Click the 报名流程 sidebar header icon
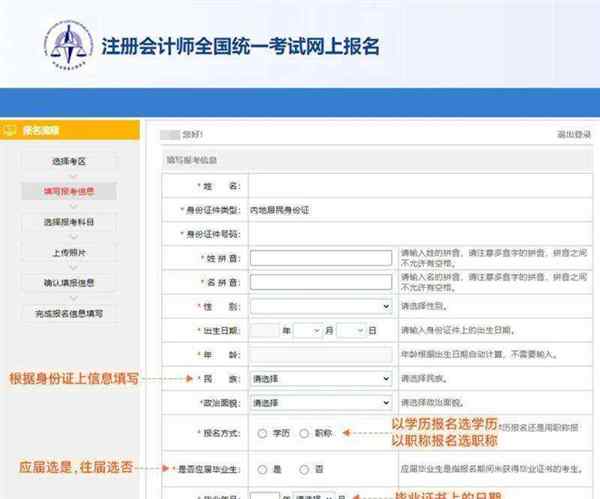Image resolution: width=600 pixels, height=499 pixels. pyautogui.click(x=10, y=130)
